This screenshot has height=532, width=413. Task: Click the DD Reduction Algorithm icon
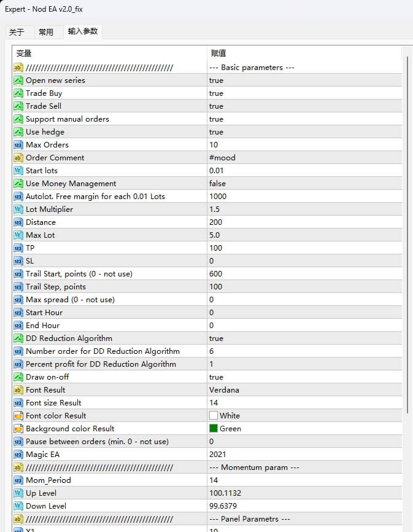point(18,338)
